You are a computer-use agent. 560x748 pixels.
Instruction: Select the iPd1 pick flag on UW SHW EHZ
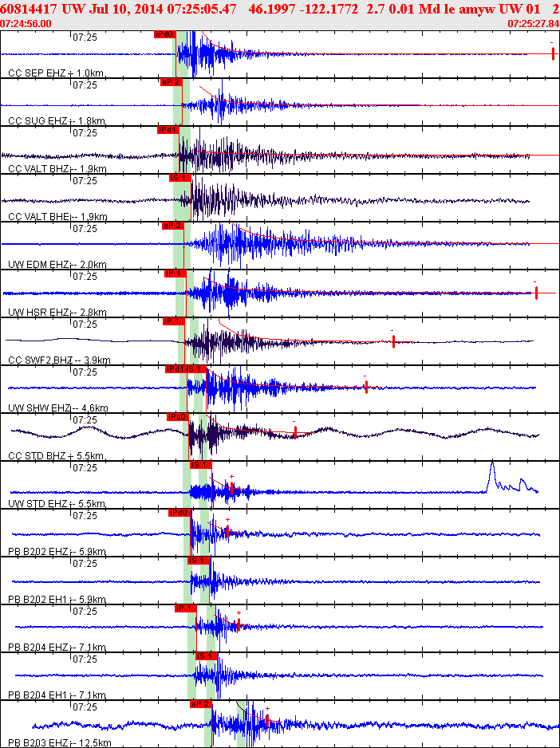[x=175, y=368]
